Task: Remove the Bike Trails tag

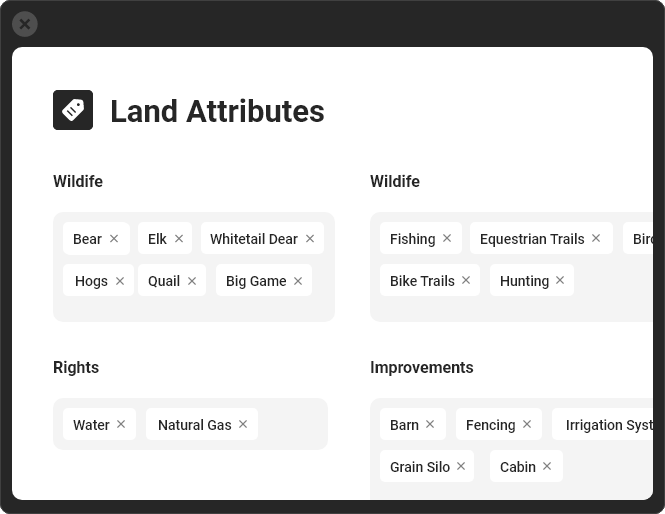Action: pos(466,280)
